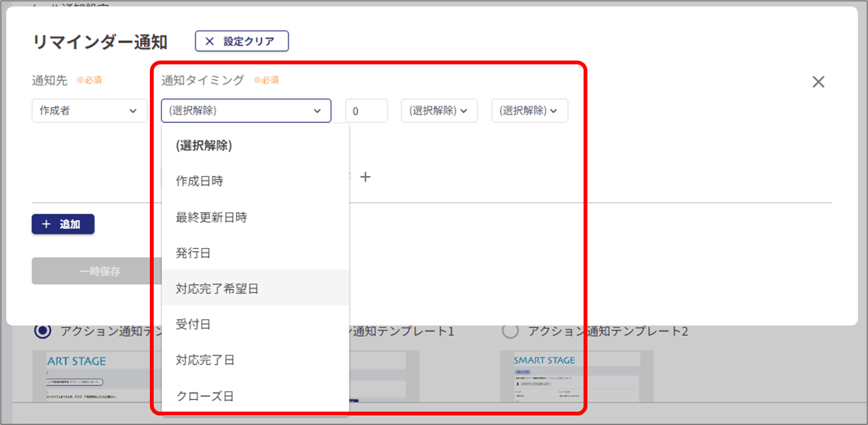Image resolution: width=868 pixels, height=425 pixels.
Task: Collapse the 通知タイミング dropdown field
Action: (x=246, y=111)
